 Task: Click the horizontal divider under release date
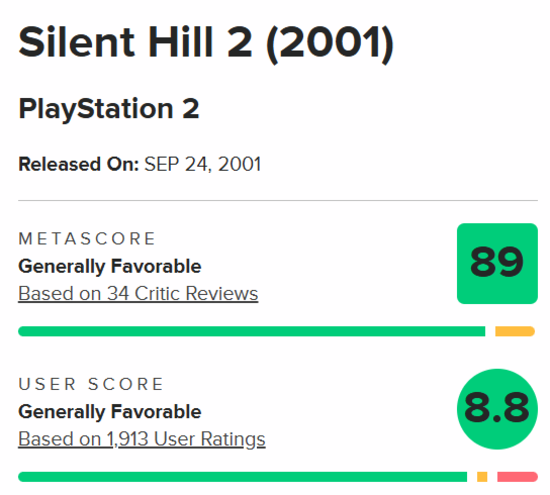[278, 201]
